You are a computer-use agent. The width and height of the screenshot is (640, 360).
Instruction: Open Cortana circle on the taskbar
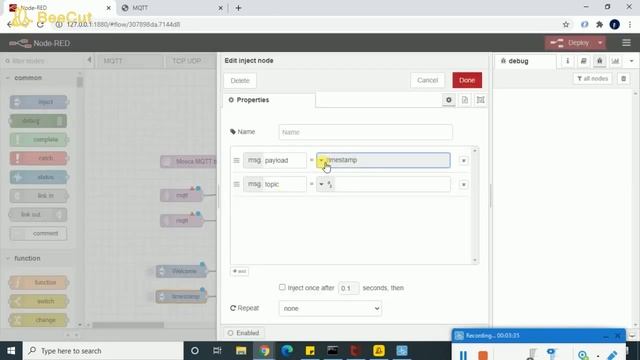click(x=195, y=351)
